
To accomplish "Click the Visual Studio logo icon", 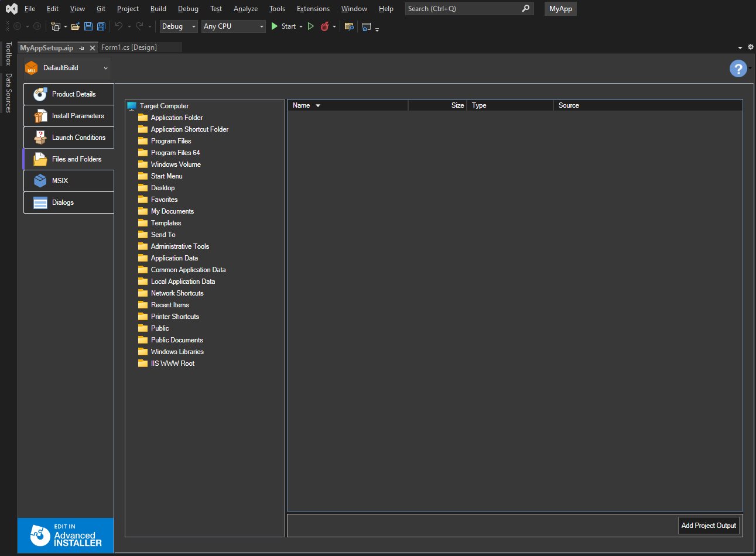I will click(11, 9).
